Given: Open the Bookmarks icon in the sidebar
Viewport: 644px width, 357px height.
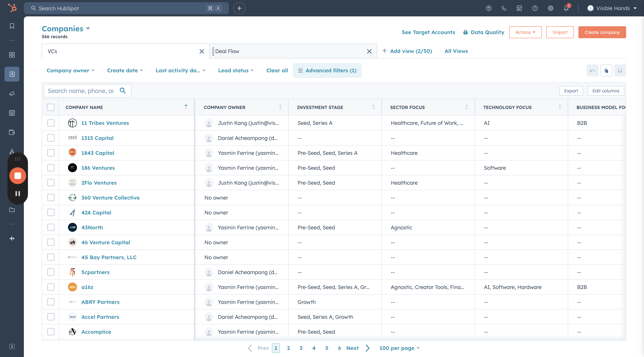Looking at the screenshot, I should click(12, 26).
